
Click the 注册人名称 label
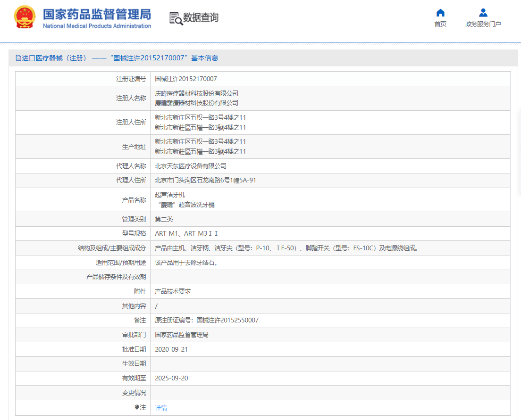[131, 98]
